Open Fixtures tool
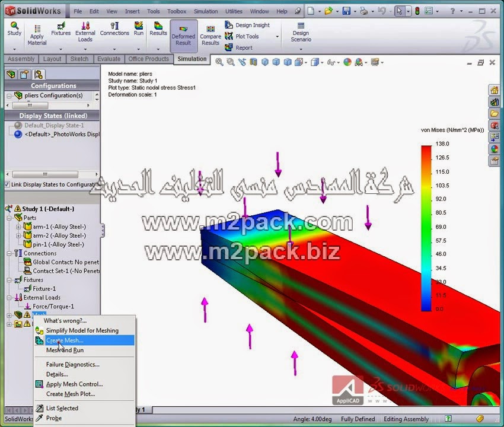Image resolution: width=504 pixels, height=427 pixels. [60, 28]
